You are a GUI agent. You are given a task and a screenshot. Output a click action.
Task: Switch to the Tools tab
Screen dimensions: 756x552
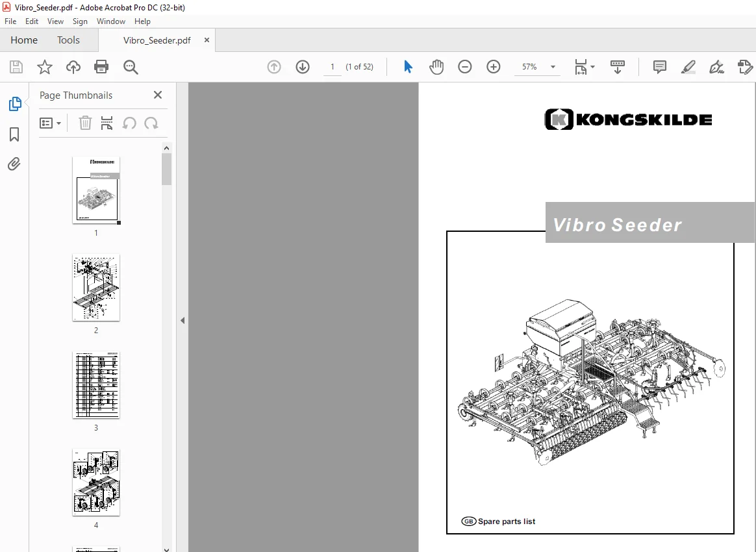[68, 40]
